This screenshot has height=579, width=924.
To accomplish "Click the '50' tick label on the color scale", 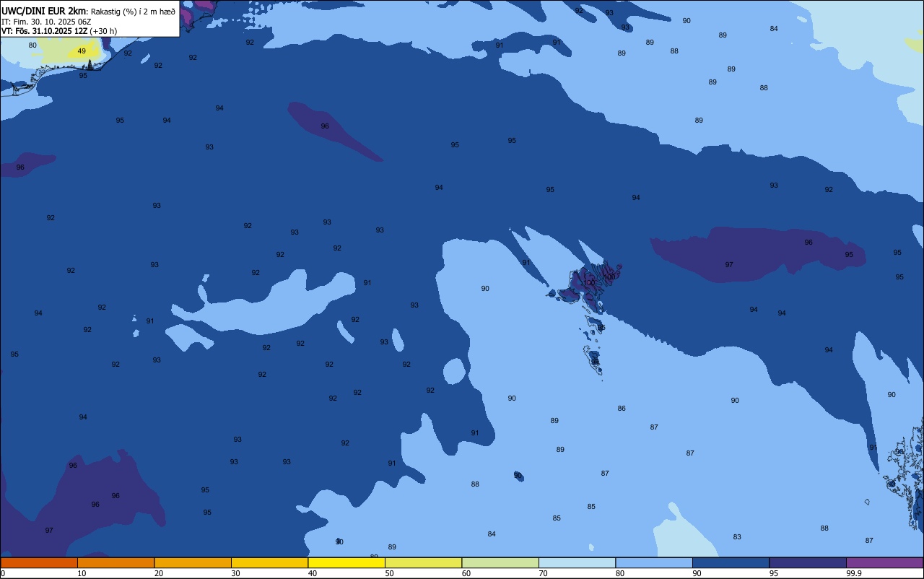I will [390, 573].
